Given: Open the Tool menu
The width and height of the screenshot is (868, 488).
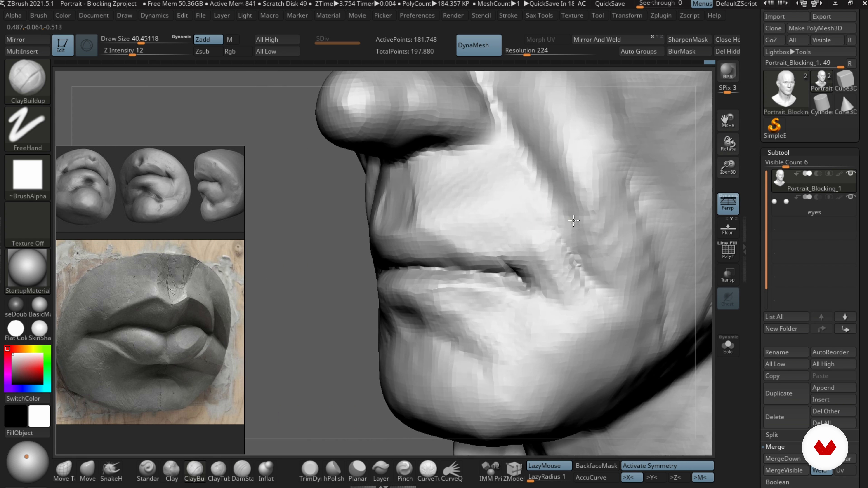Looking at the screenshot, I should coord(597,16).
